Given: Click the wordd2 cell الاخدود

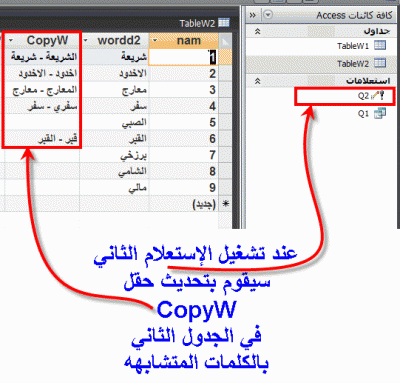Looking at the screenshot, I should pyautogui.click(x=115, y=73).
